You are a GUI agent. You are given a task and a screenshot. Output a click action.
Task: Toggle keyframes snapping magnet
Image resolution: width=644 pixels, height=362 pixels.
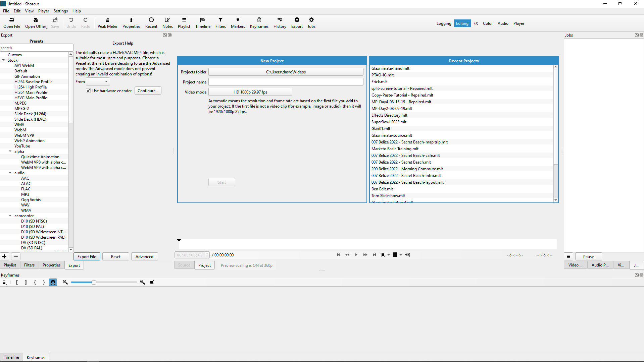pos(53,282)
